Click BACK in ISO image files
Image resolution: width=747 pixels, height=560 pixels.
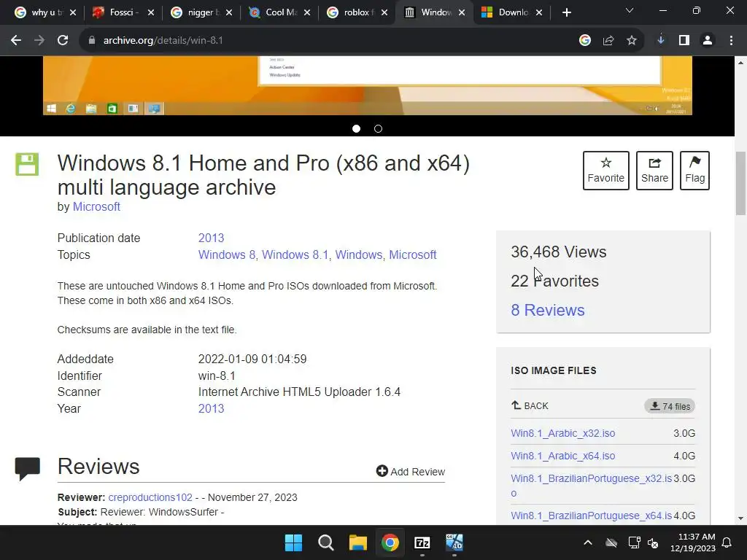[530, 405]
